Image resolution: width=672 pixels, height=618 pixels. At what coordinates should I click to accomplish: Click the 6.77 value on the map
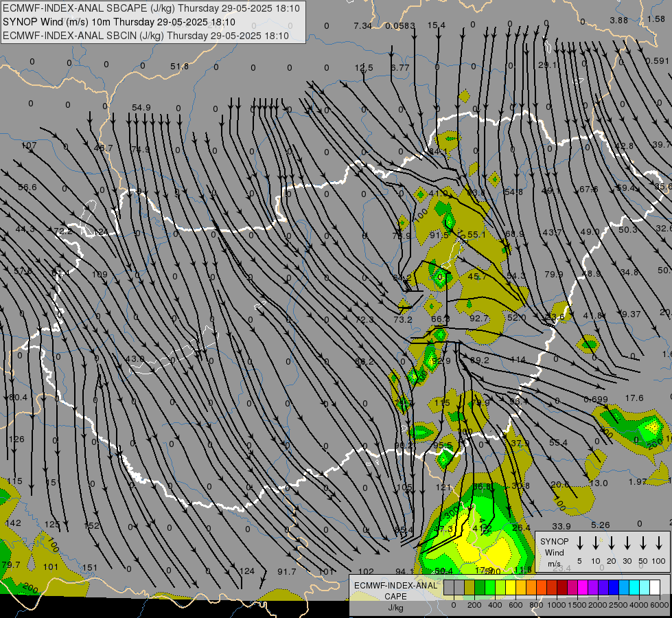pos(400,68)
